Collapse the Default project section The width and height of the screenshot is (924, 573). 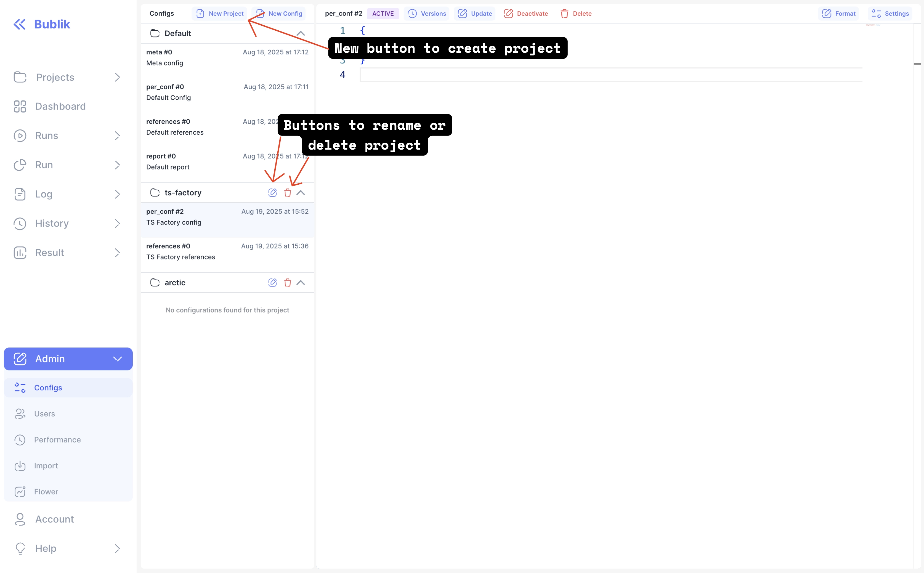point(301,33)
